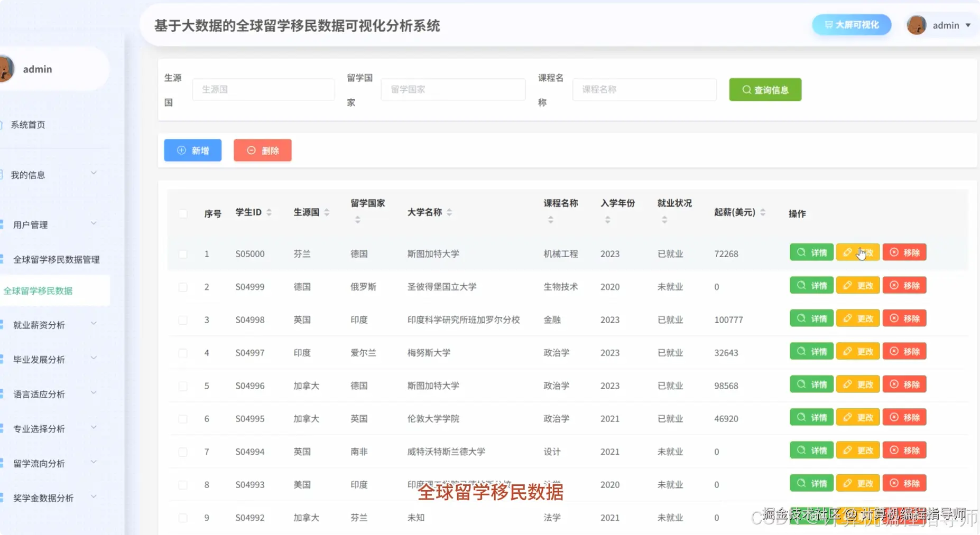Click the 查询信息 search button
This screenshot has height=535, width=980.
pos(765,89)
